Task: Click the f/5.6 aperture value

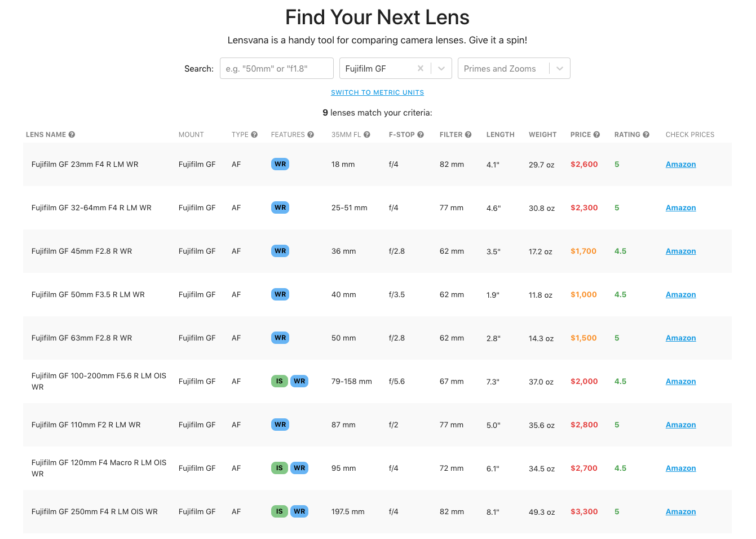Action: [x=397, y=381]
